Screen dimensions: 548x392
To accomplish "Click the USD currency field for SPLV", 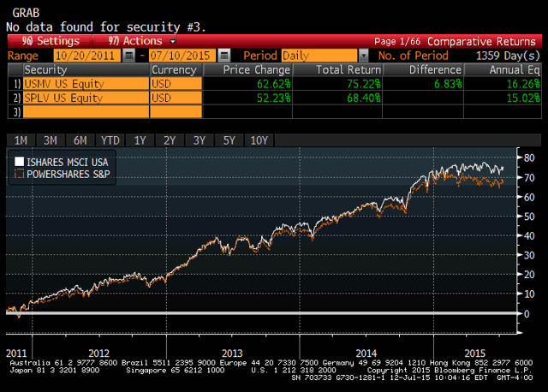I will (x=176, y=98).
